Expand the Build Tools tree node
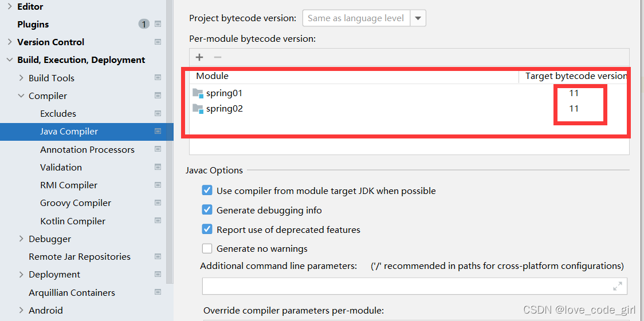The height and width of the screenshot is (321, 644). [x=21, y=78]
